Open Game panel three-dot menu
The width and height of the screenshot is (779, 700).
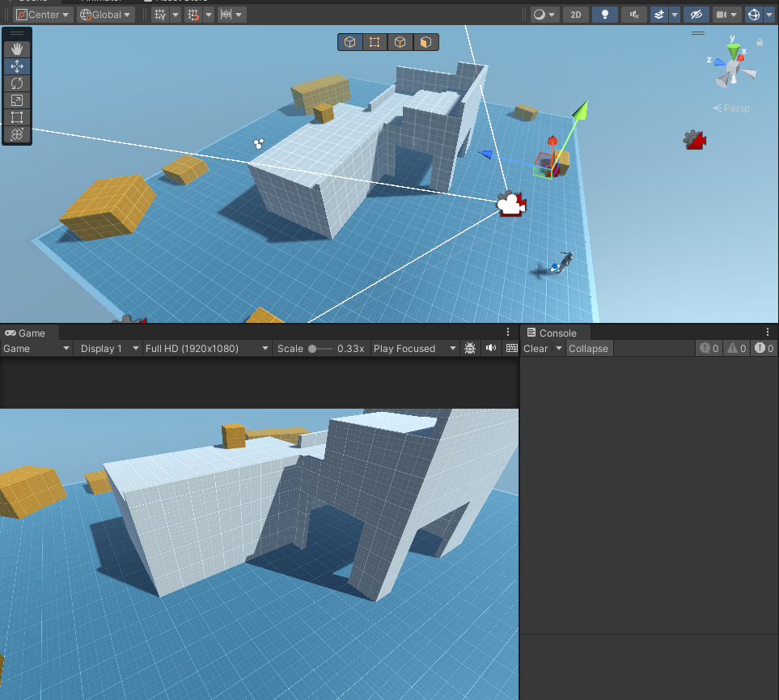coord(508,332)
